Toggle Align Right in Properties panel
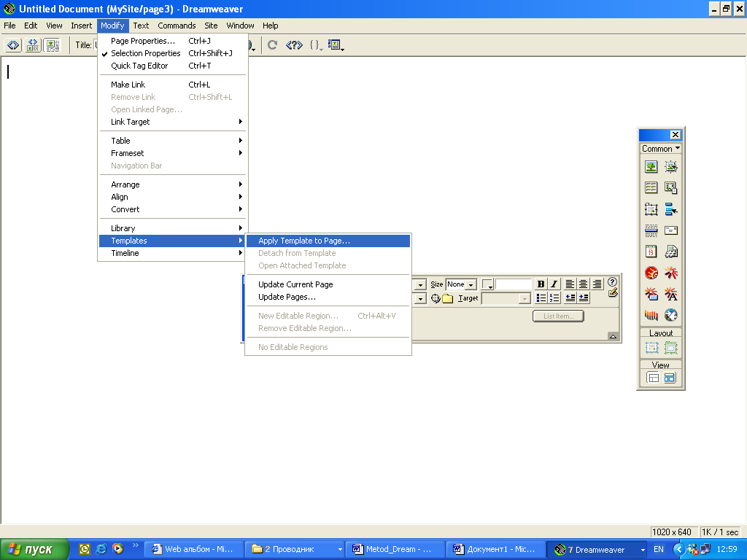The image size is (747, 560). point(597,284)
